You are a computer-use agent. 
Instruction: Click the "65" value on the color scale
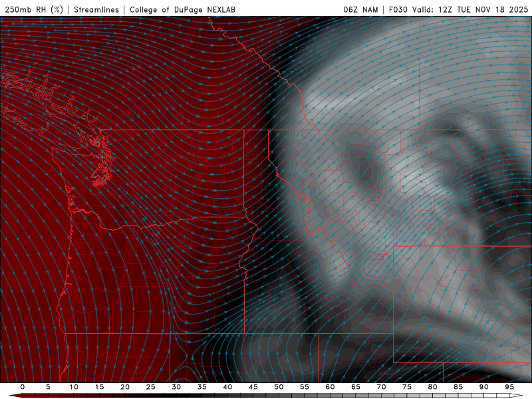(x=356, y=387)
